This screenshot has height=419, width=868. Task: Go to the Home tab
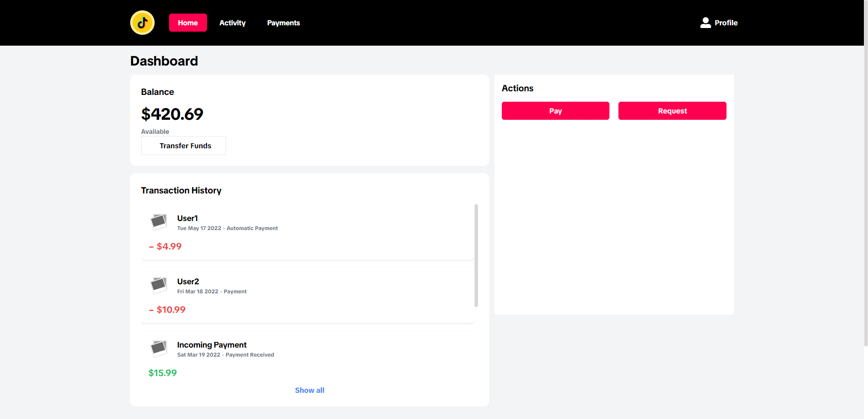click(188, 23)
